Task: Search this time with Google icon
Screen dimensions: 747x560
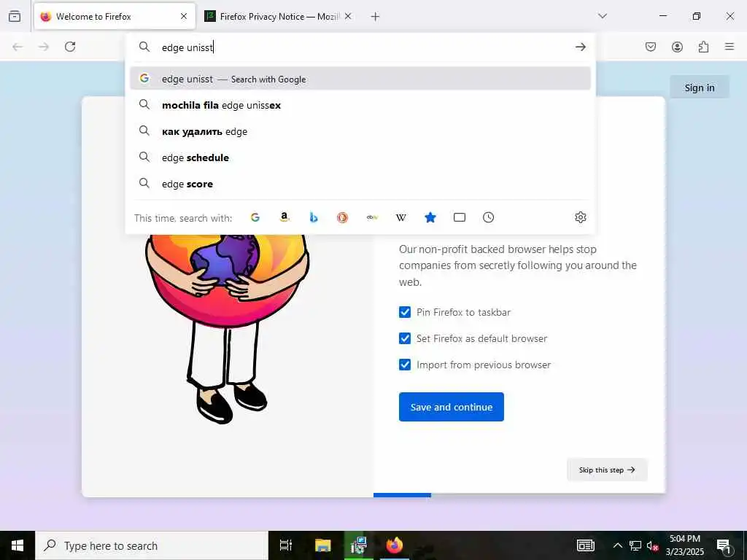Action: 255,217
